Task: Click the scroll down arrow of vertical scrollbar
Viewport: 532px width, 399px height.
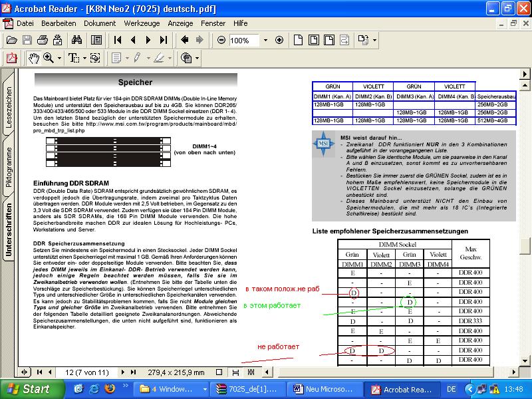Action: pyautogui.click(x=525, y=361)
